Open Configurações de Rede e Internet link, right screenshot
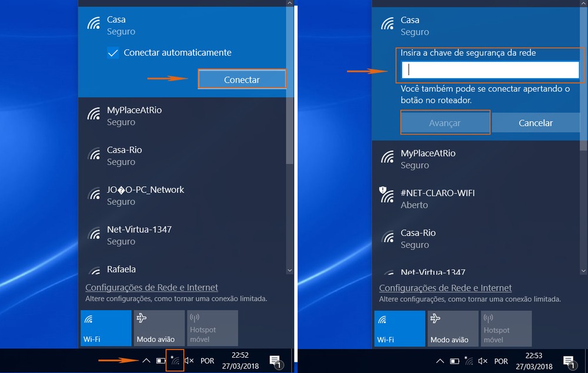 (445, 288)
